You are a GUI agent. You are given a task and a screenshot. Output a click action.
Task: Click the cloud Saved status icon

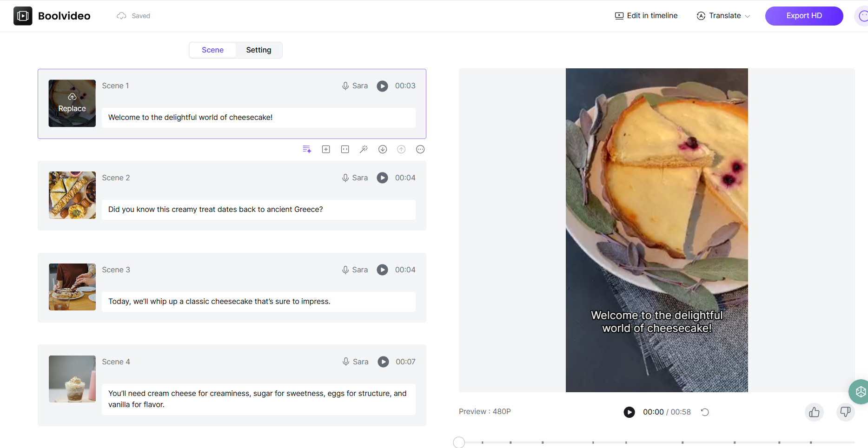[x=121, y=16]
